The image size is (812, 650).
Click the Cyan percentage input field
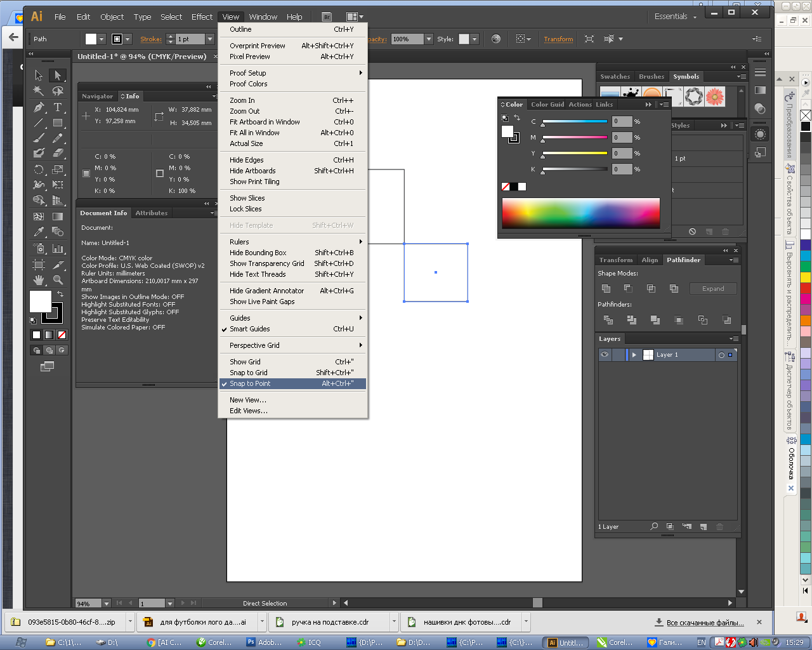622,121
